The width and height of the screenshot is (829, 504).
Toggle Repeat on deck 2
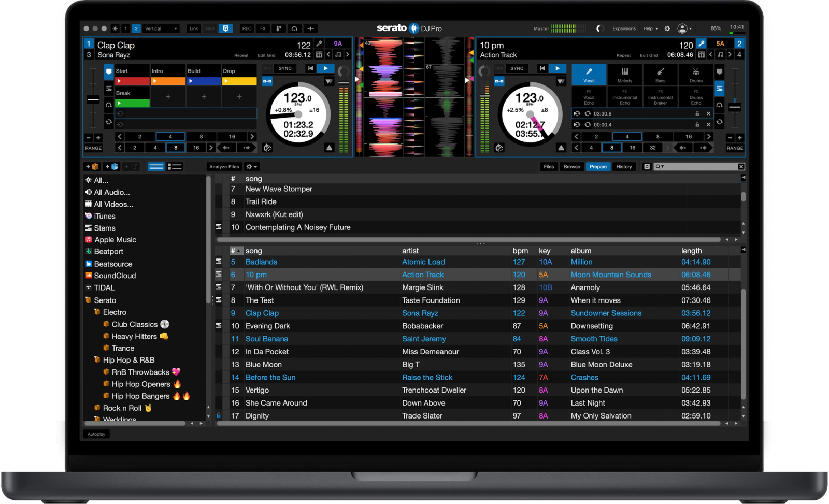pos(623,55)
